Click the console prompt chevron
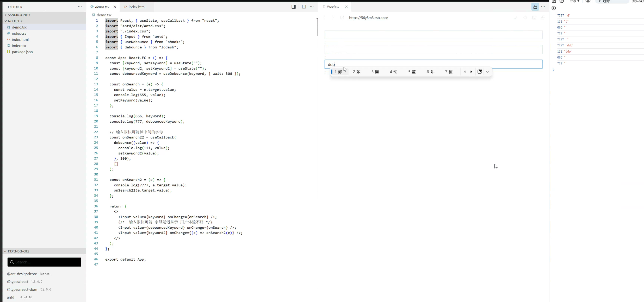 click(554, 70)
